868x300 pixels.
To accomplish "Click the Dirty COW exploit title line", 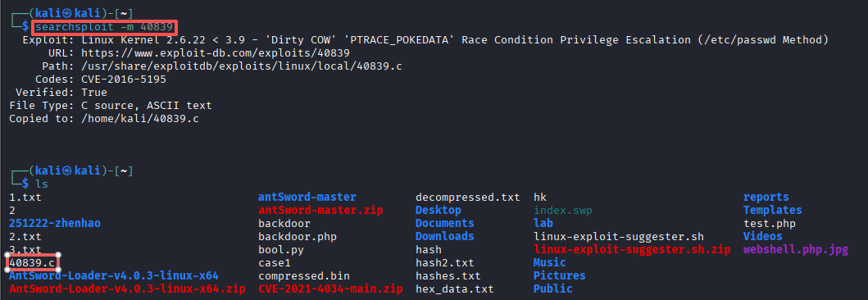I will [x=455, y=40].
